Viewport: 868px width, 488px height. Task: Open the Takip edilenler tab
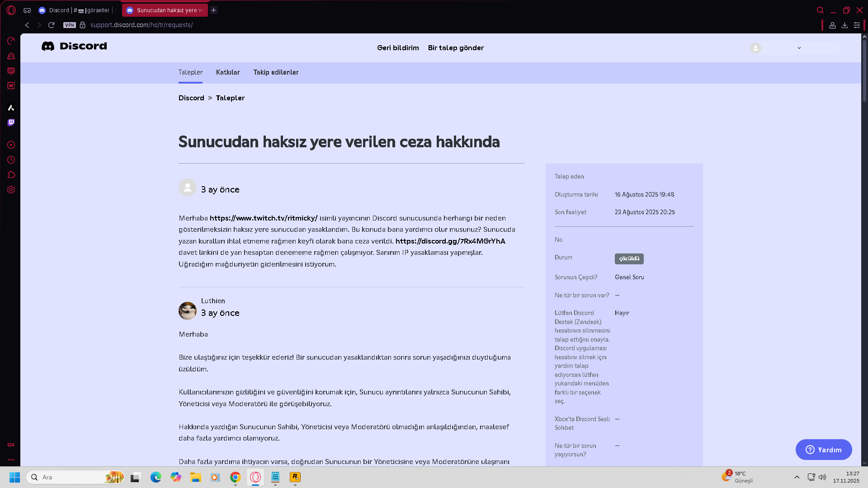pos(276,72)
